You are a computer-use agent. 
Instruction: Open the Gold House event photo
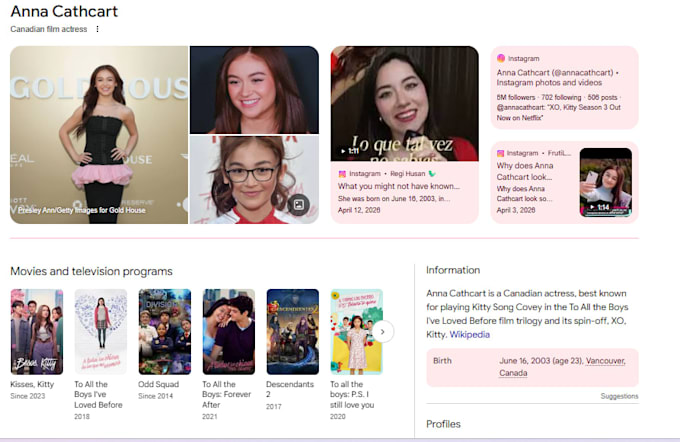pyautogui.click(x=99, y=135)
